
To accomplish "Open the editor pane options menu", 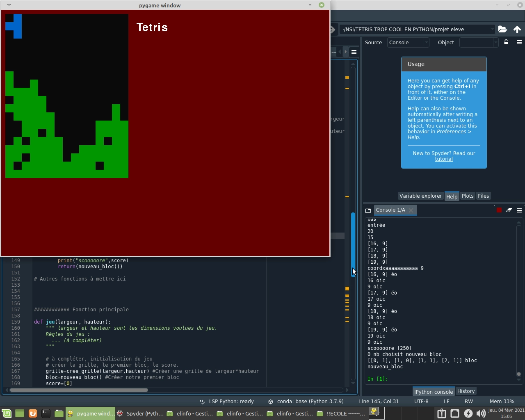I will 354,52.
